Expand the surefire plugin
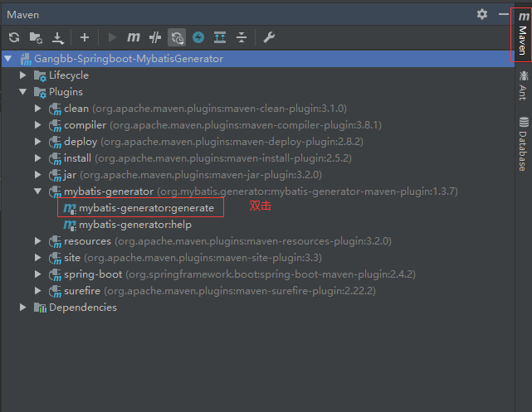Screen dimensions: 532x412 [37, 291]
